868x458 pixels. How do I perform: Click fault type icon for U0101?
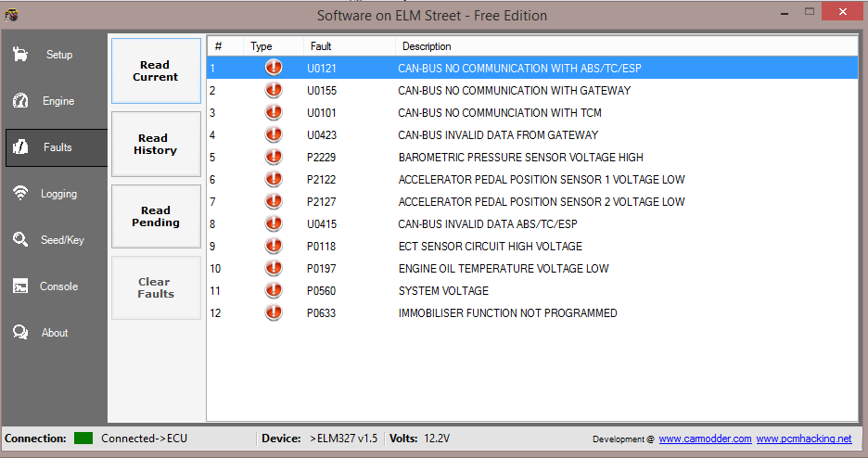pyautogui.click(x=274, y=112)
